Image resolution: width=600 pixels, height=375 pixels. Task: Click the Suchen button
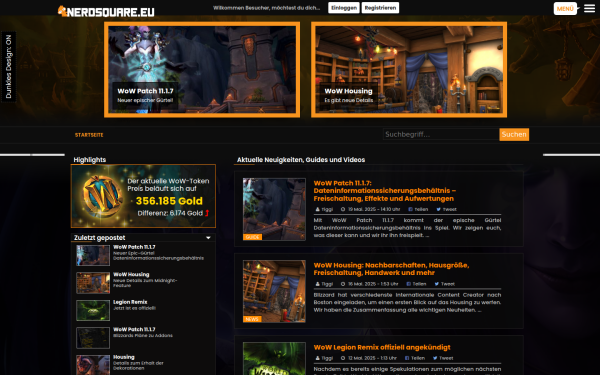[x=514, y=134]
